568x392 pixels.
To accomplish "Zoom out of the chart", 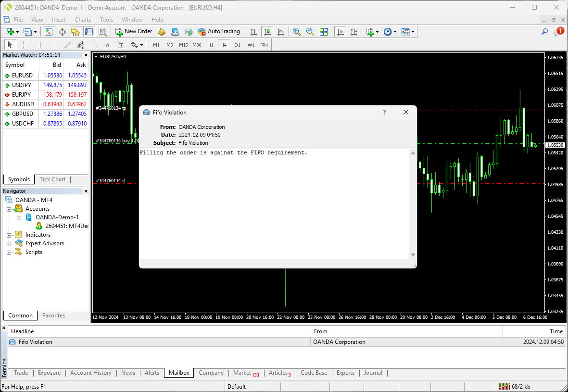I will pos(310,32).
